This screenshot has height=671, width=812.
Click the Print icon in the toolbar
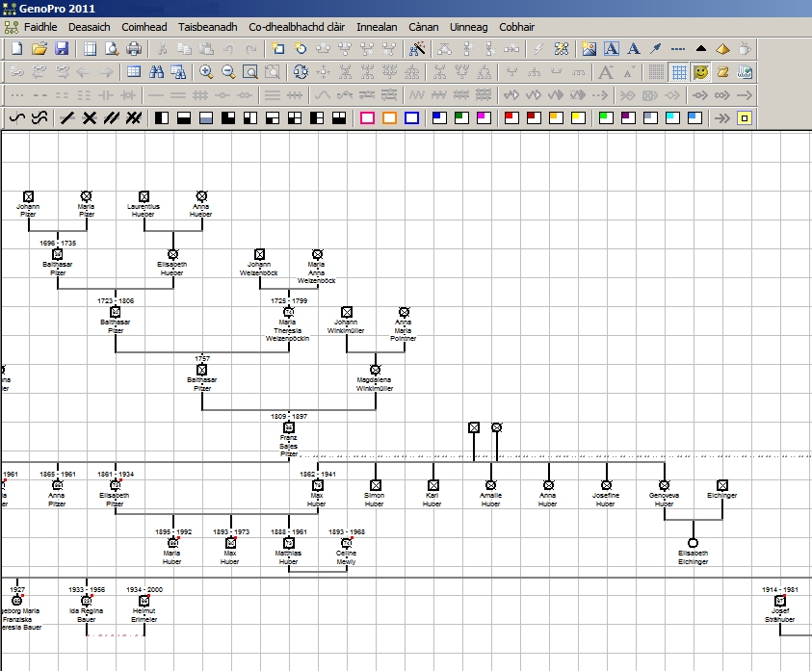pos(134,48)
